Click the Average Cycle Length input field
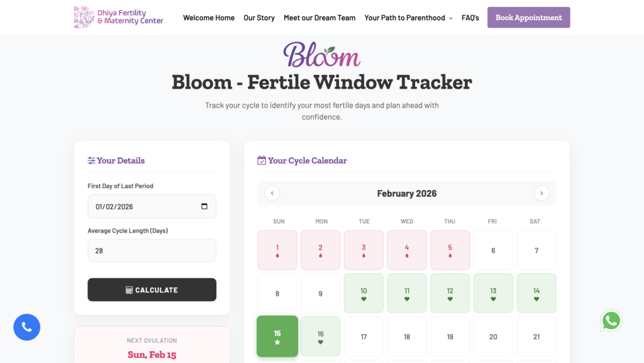The image size is (644, 363). pos(152,250)
